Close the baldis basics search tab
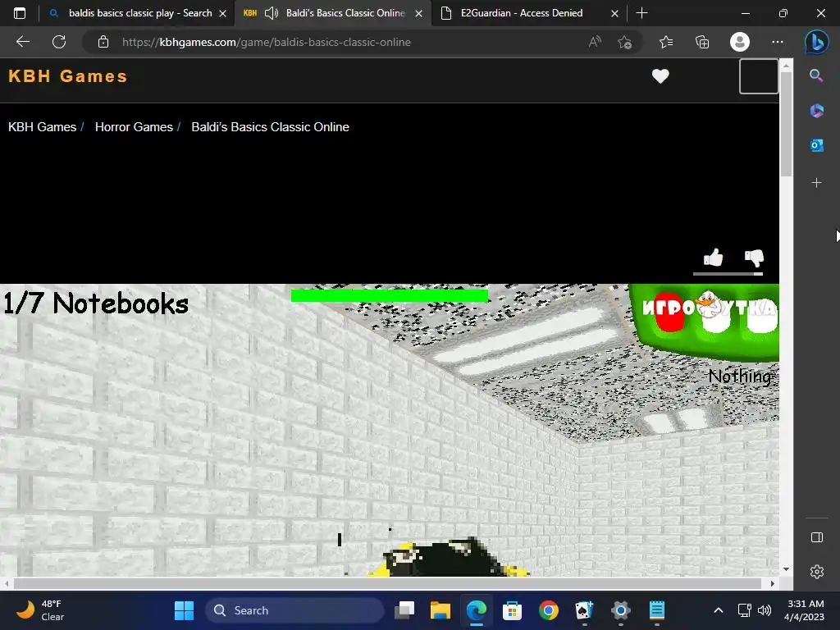This screenshot has height=630, width=840. click(x=223, y=13)
